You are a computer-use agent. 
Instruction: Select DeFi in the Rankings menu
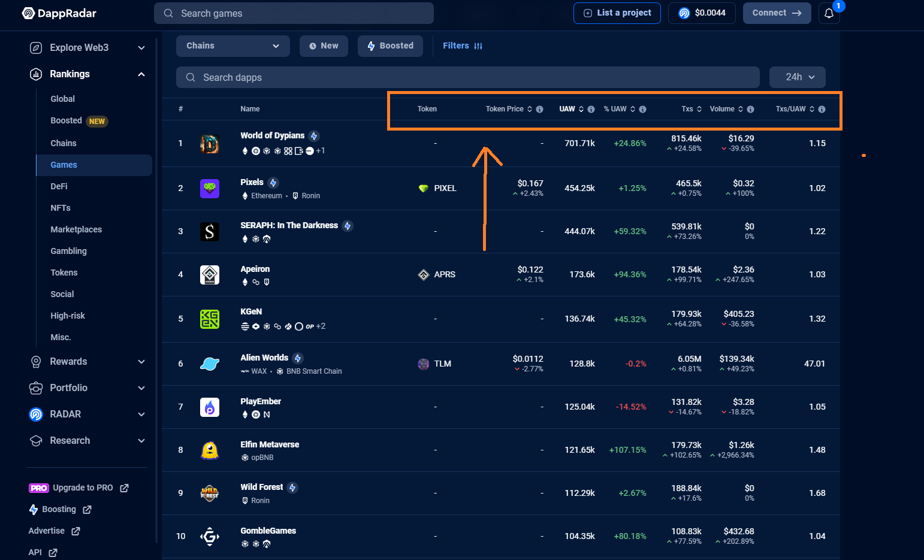(x=59, y=186)
